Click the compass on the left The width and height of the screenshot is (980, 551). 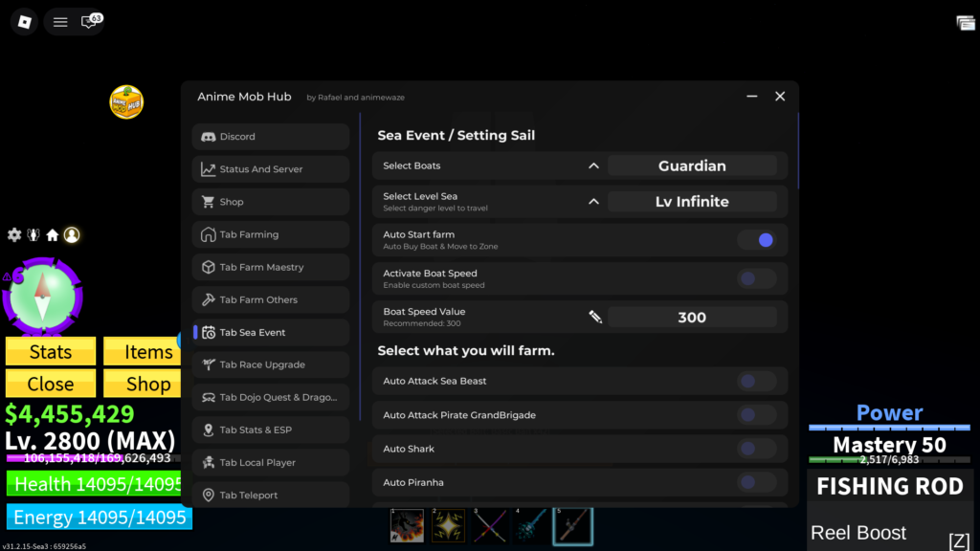[x=42, y=297]
